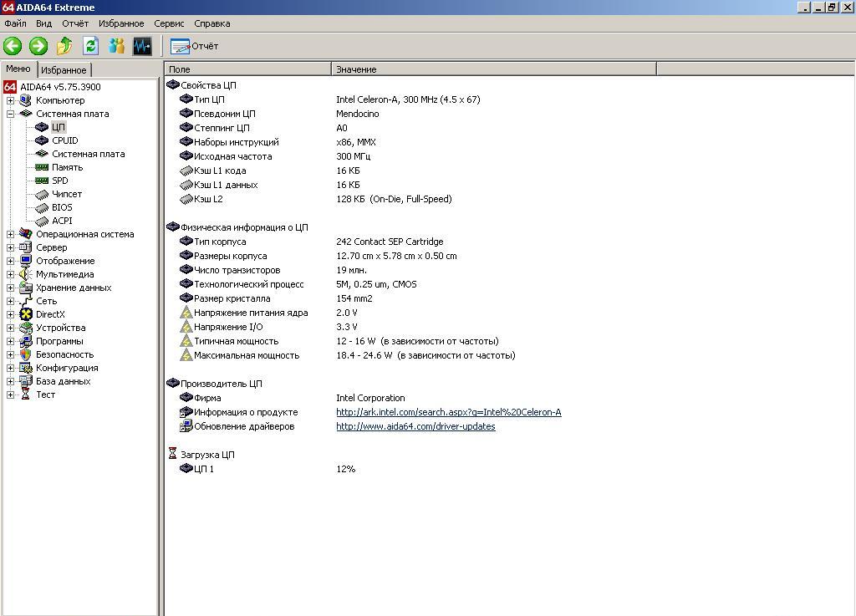Click the Кэш L2 chip icon

click(x=186, y=199)
